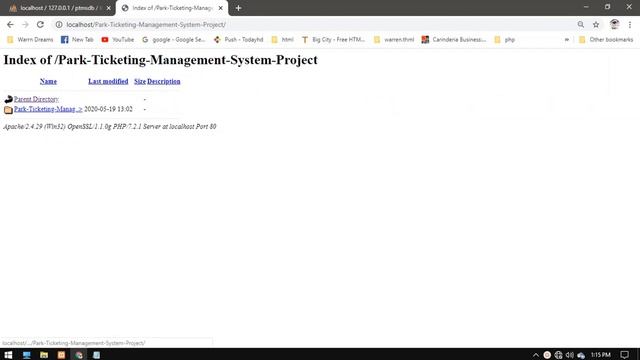Sort listing by Description
This screenshot has height=360, width=640.
(x=164, y=81)
